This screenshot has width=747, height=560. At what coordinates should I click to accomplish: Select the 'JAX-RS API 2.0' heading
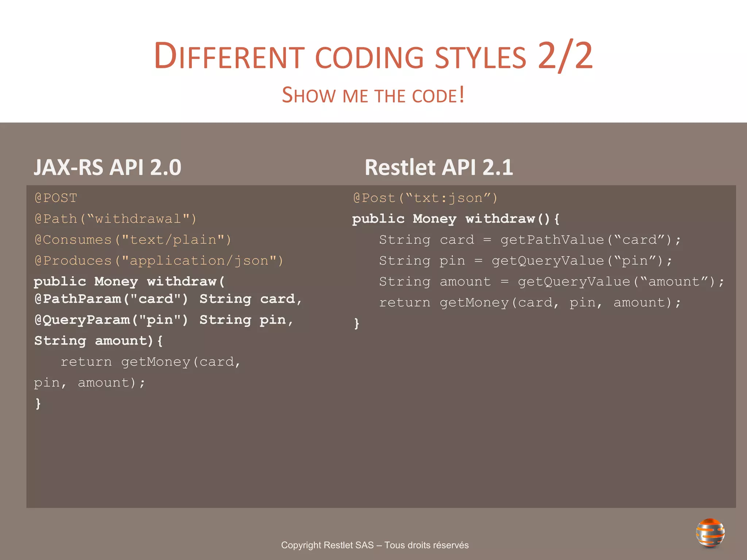coord(108,167)
